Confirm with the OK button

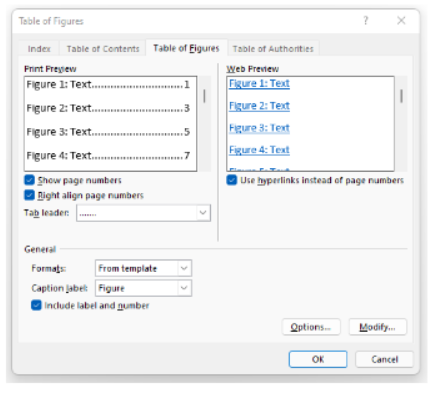318,359
